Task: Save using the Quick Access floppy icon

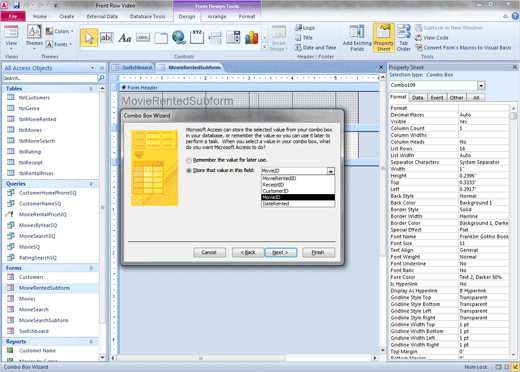Action: [x=17, y=5]
